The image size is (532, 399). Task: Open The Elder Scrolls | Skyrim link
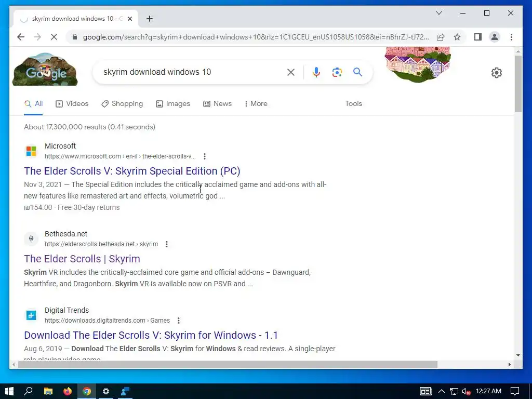click(82, 259)
